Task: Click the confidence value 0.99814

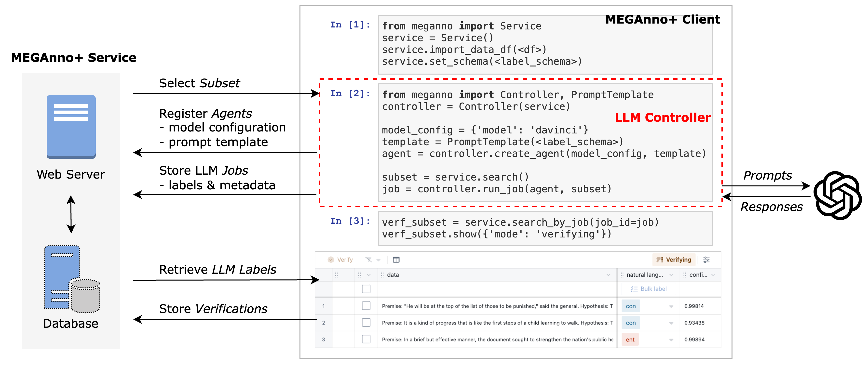Action: (x=694, y=306)
